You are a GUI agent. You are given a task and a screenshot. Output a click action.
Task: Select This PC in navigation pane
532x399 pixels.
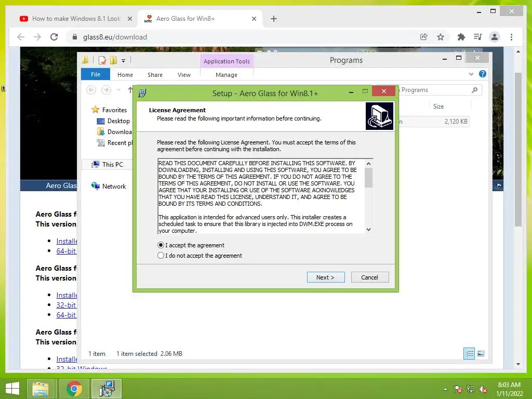tap(107, 164)
